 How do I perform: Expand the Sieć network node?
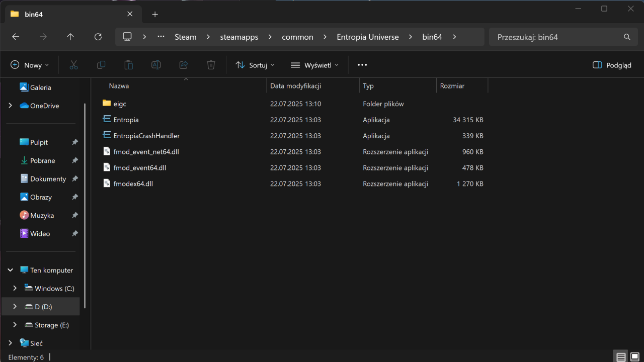coord(10,343)
